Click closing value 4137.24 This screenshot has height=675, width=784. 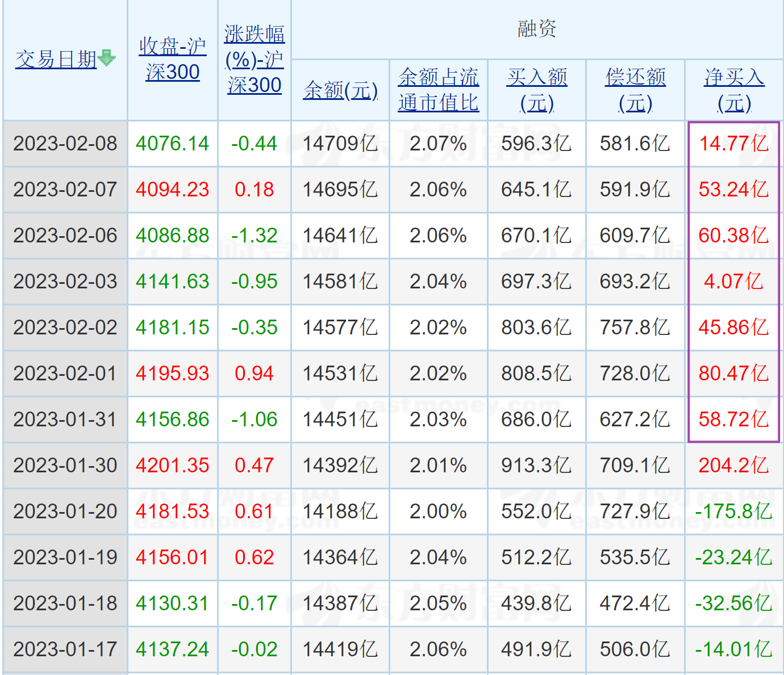[173, 649]
